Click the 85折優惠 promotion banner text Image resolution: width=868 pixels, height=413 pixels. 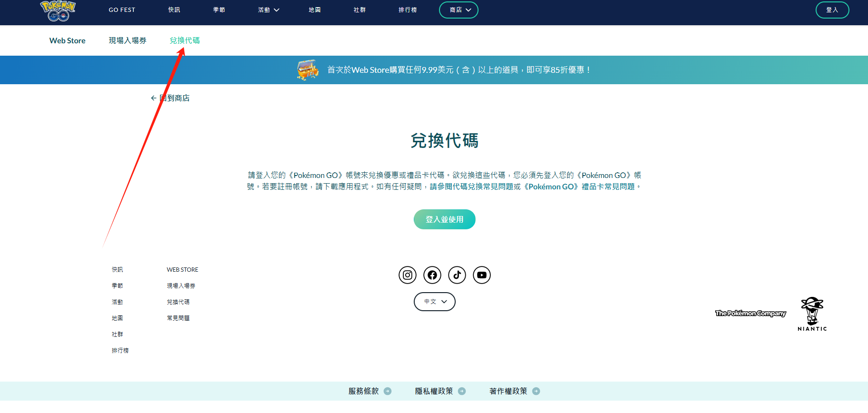(459, 70)
